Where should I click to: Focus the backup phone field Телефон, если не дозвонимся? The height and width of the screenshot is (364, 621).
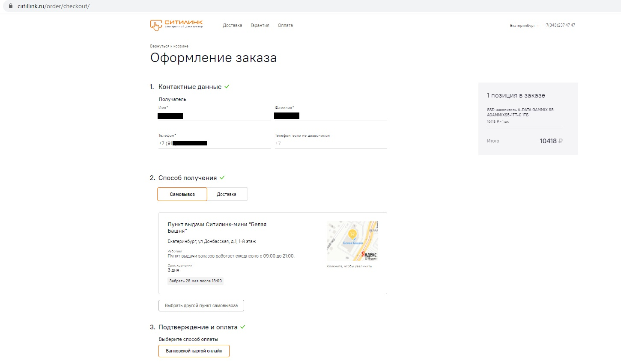coord(331,143)
